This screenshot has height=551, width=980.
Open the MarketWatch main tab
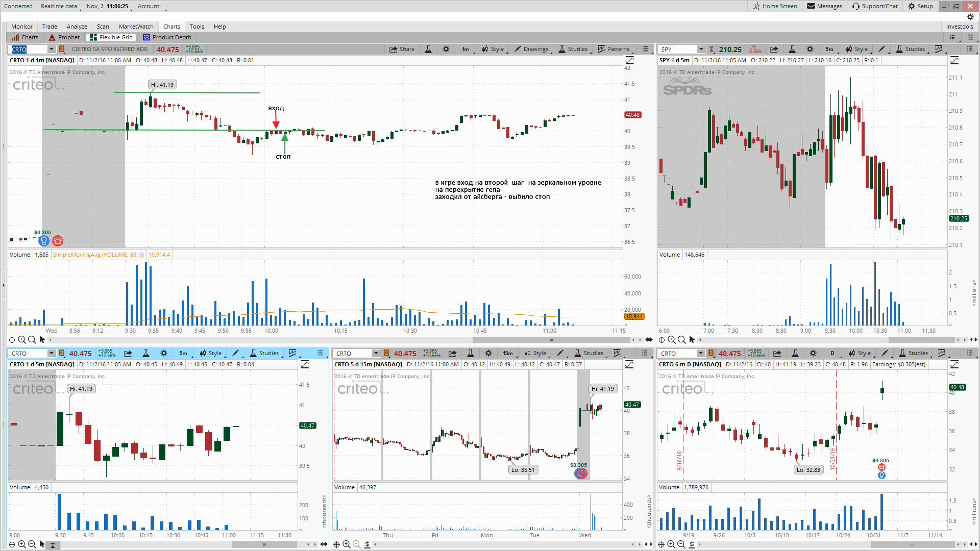click(136, 27)
